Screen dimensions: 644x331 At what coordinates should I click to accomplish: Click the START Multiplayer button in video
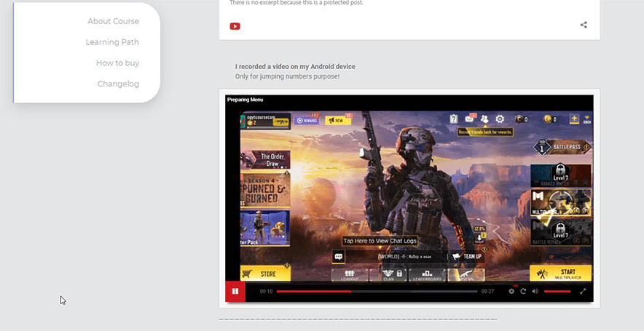560,274
